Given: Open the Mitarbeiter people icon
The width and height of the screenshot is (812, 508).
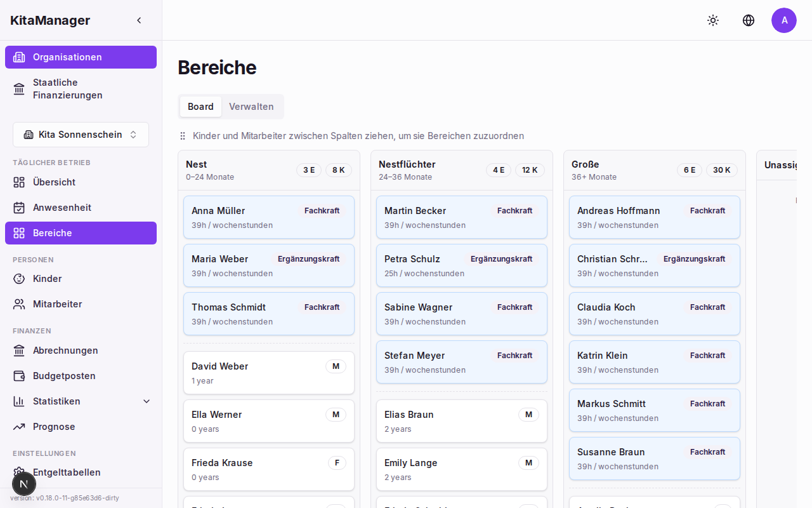Looking at the screenshot, I should (20, 304).
